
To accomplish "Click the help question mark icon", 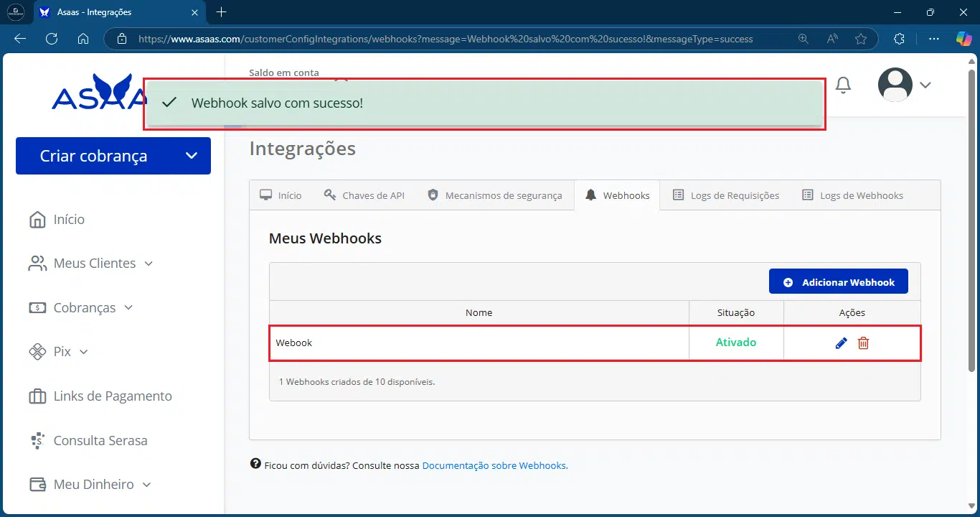I will tap(255, 465).
